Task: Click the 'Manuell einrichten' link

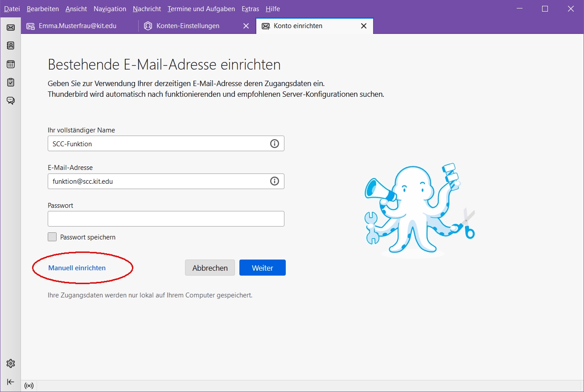Action: tap(77, 268)
